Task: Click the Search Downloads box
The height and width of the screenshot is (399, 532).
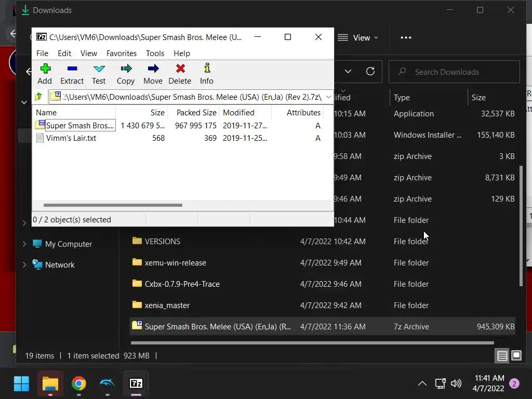Action: tap(454, 72)
